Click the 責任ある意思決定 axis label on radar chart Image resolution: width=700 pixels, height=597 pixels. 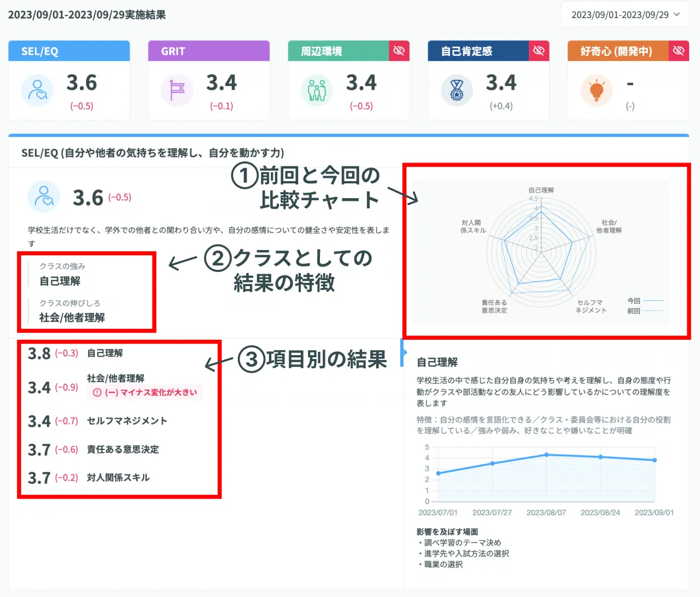(x=494, y=306)
